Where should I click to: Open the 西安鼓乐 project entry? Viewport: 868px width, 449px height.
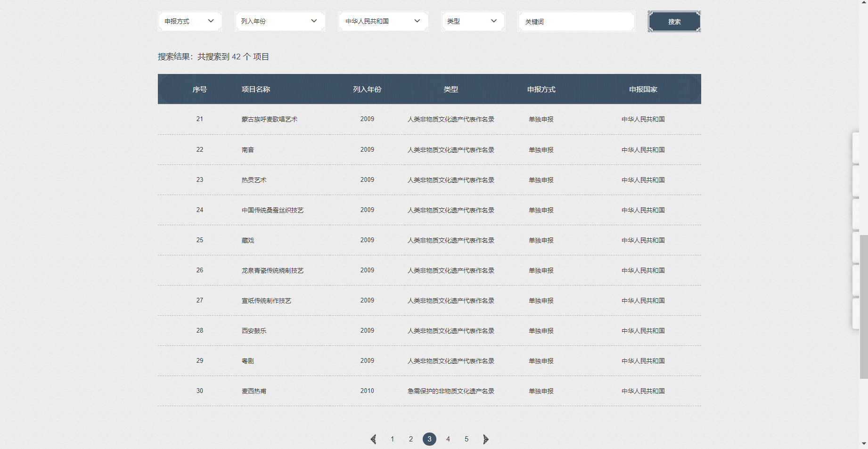coord(254,331)
